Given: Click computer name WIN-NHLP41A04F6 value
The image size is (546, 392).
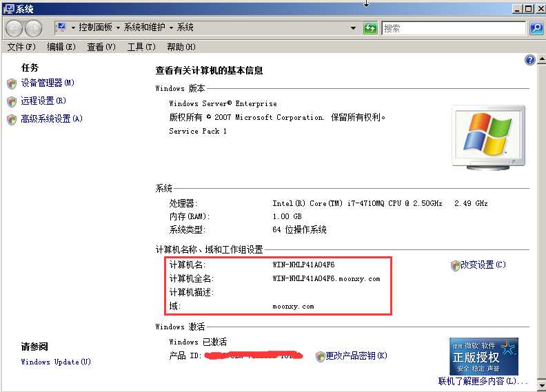Looking at the screenshot, I should [x=303, y=265].
